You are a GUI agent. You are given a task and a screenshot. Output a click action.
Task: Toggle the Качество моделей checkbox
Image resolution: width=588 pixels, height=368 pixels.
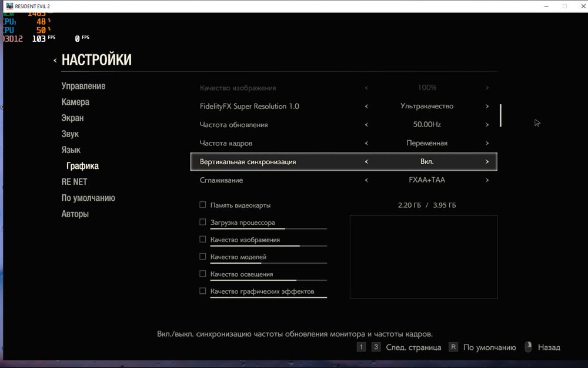pos(202,257)
